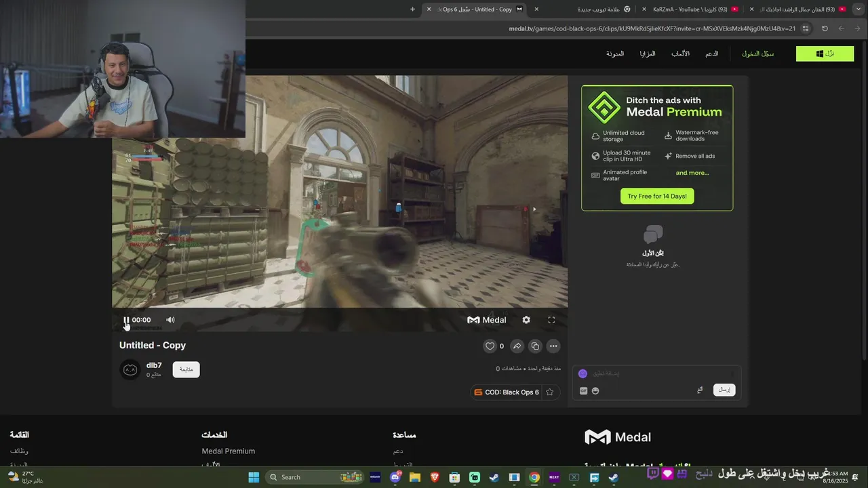Click the Untitled - Copy clip title

[x=153, y=345]
